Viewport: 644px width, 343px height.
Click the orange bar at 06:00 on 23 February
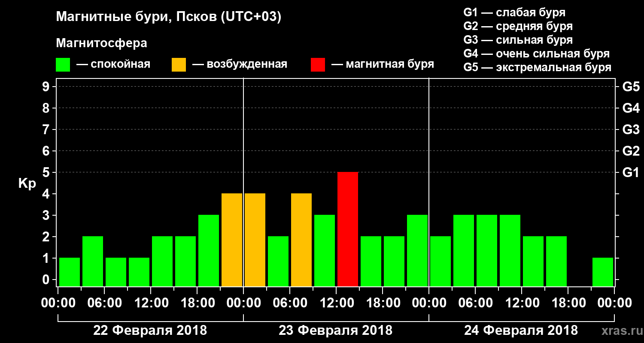click(x=301, y=240)
